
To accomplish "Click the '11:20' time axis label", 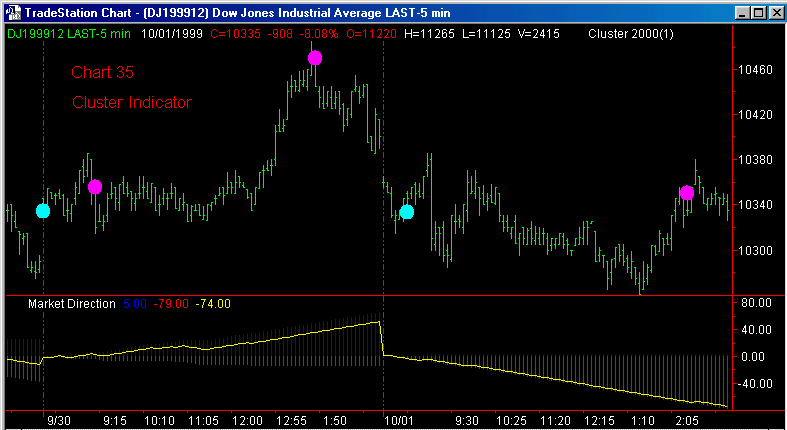I will [556, 420].
